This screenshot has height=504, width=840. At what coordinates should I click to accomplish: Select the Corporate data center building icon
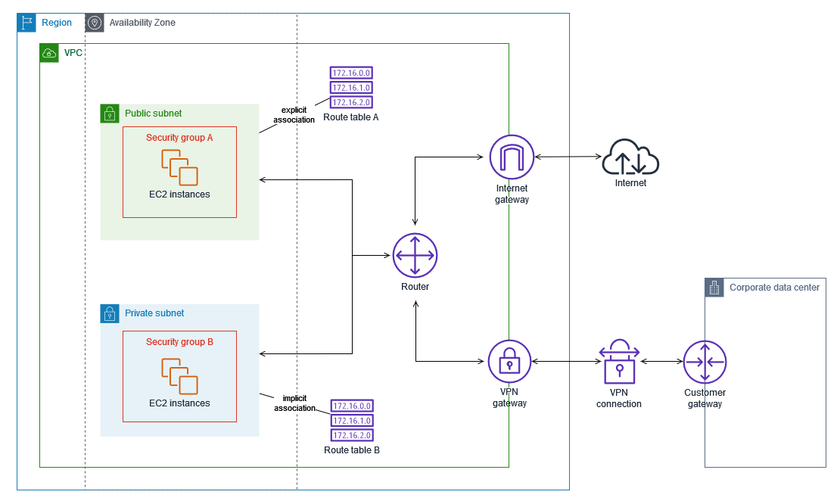[x=714, y=288]
